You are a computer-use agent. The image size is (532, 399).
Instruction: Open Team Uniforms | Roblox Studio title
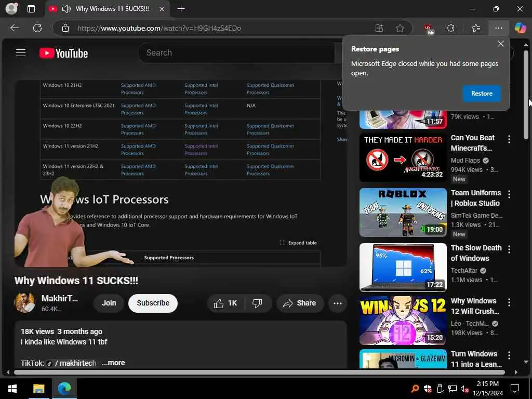pos(476,198)
